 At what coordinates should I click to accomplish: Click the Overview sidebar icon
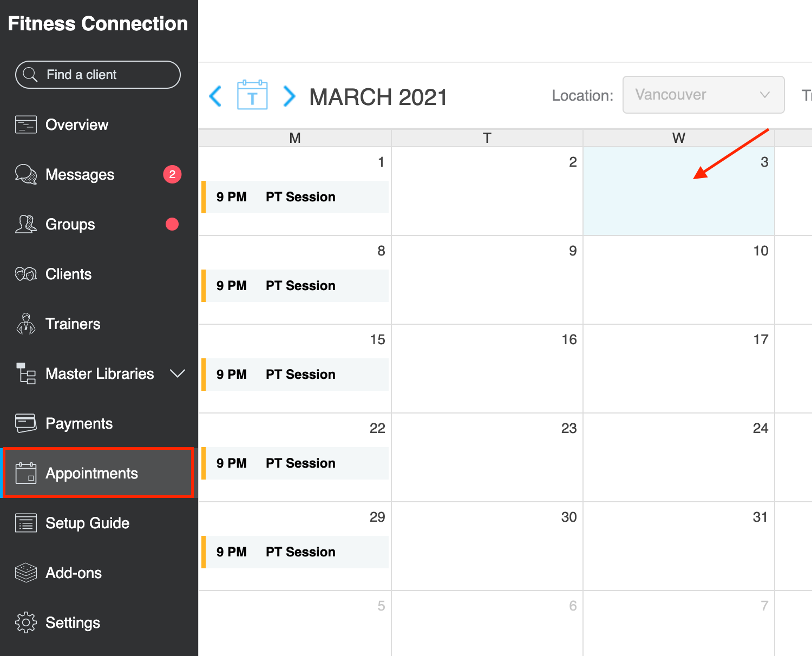[x=26, y=124]
